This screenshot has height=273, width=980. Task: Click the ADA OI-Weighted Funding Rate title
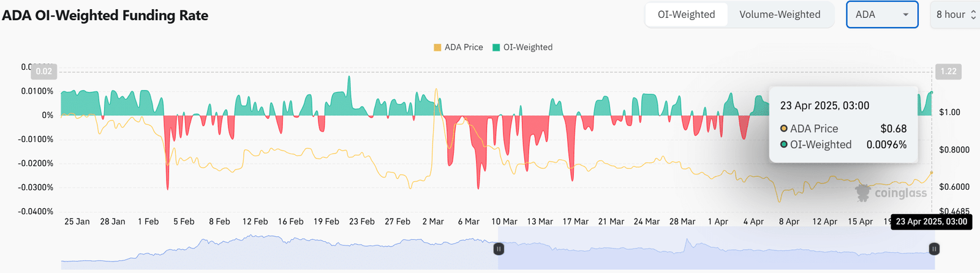(x=105, y=15)
